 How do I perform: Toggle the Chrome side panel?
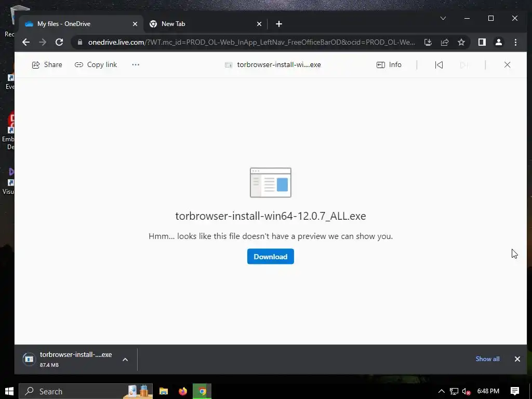click(482, 42)
